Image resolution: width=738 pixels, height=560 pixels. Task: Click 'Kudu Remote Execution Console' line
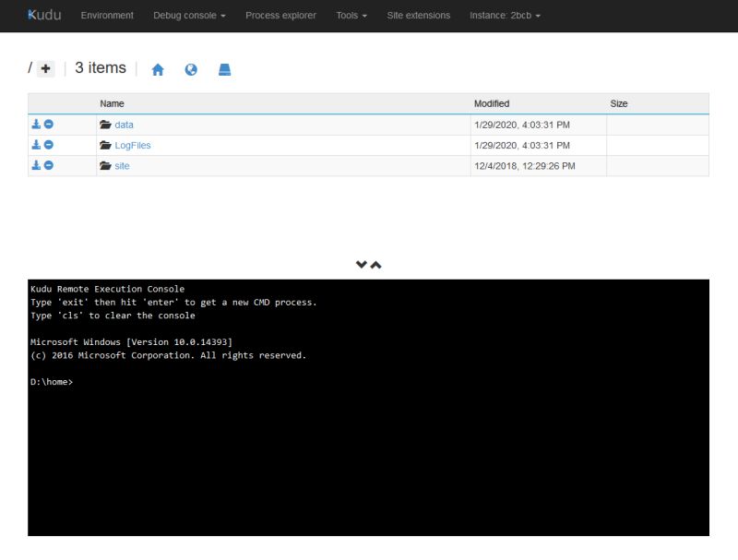[107, 289]
